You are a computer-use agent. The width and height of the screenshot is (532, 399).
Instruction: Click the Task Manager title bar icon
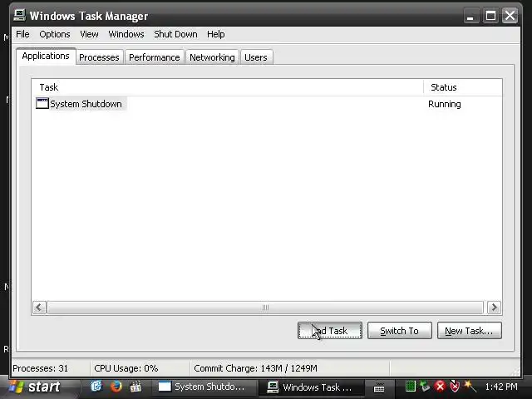click(x=19, y=15)
